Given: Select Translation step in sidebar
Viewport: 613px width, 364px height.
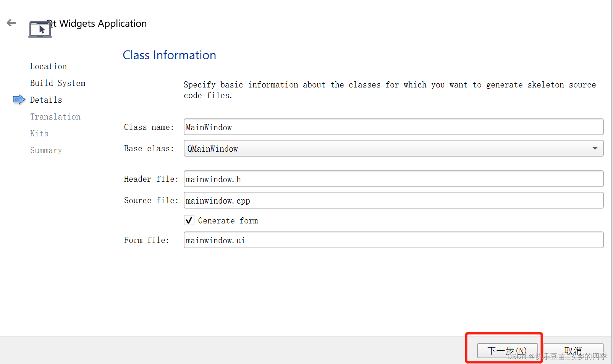Looking at the screenshot, I should pyautogui.click(x=55, y=117).
